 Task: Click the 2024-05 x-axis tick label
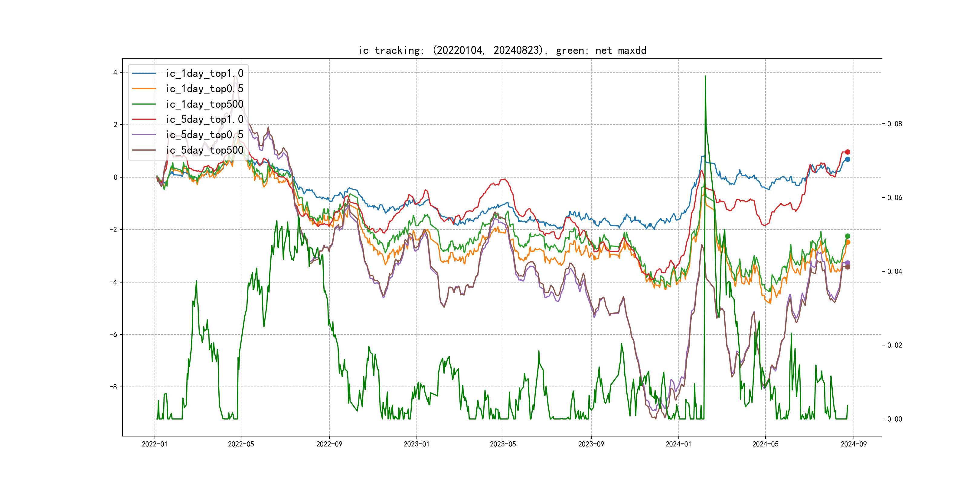coord(766,444)
